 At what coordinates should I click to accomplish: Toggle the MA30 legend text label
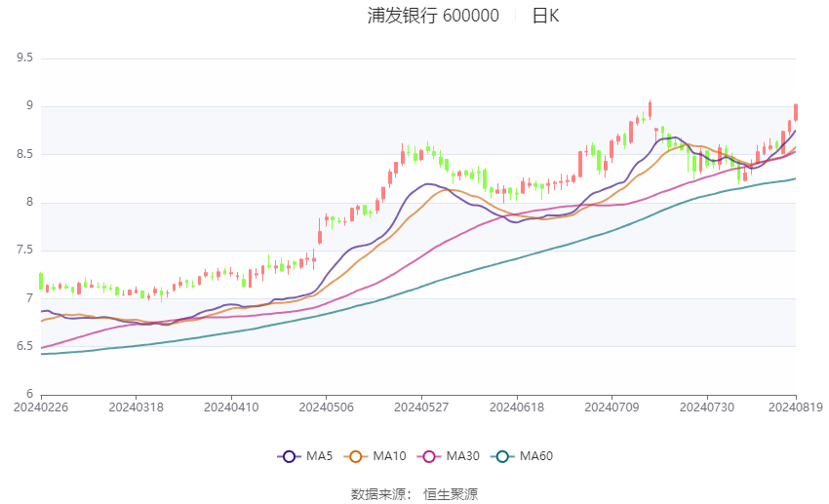pyautogui.click(x=461, y=456)
